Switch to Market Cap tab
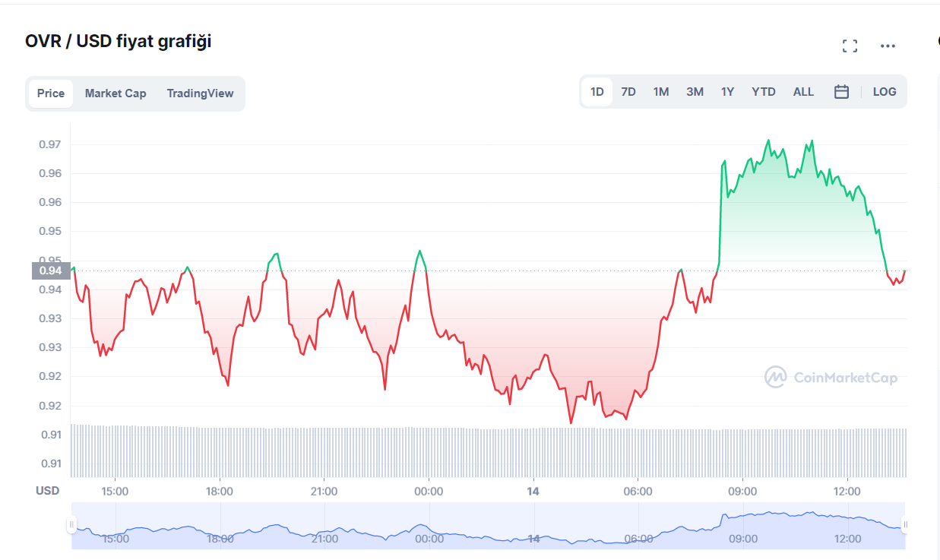The width and height of the screenshot is (940, 560). click(x=116, y=93)
